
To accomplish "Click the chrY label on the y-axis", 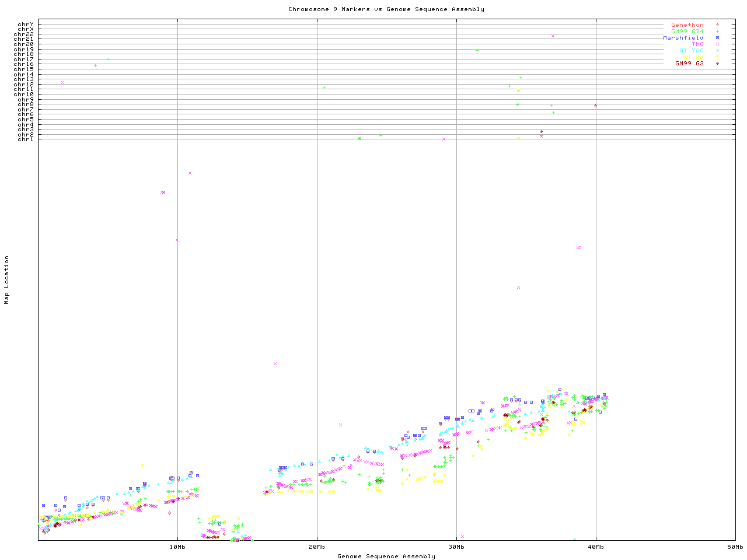I will click(26, 24).
